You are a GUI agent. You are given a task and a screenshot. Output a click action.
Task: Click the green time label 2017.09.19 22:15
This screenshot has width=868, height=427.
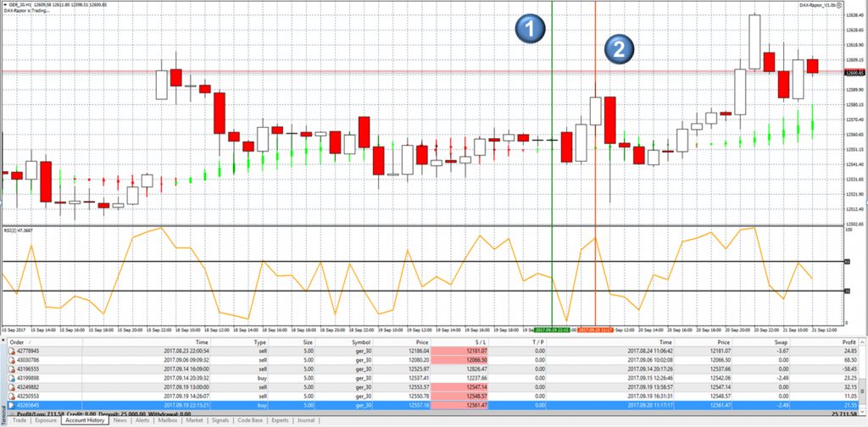(552, 329)
